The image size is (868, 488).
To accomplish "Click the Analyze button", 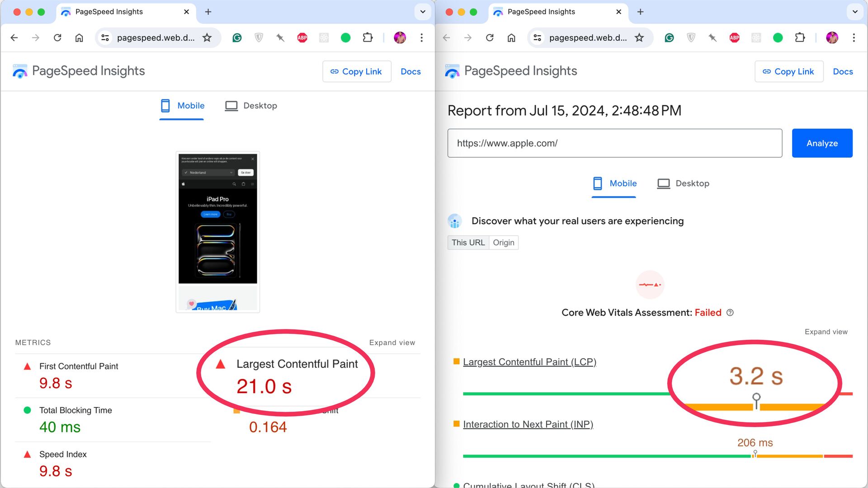I will click(822, 143).
